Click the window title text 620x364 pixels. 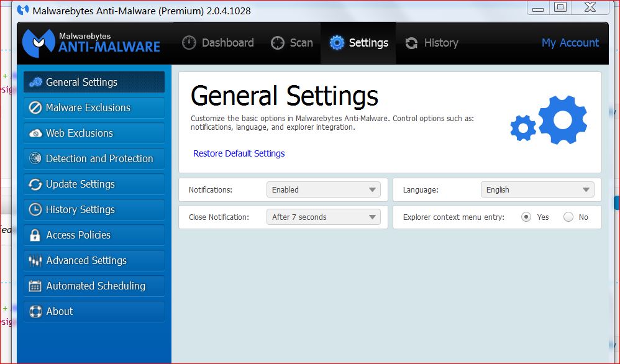pos(142,11)
